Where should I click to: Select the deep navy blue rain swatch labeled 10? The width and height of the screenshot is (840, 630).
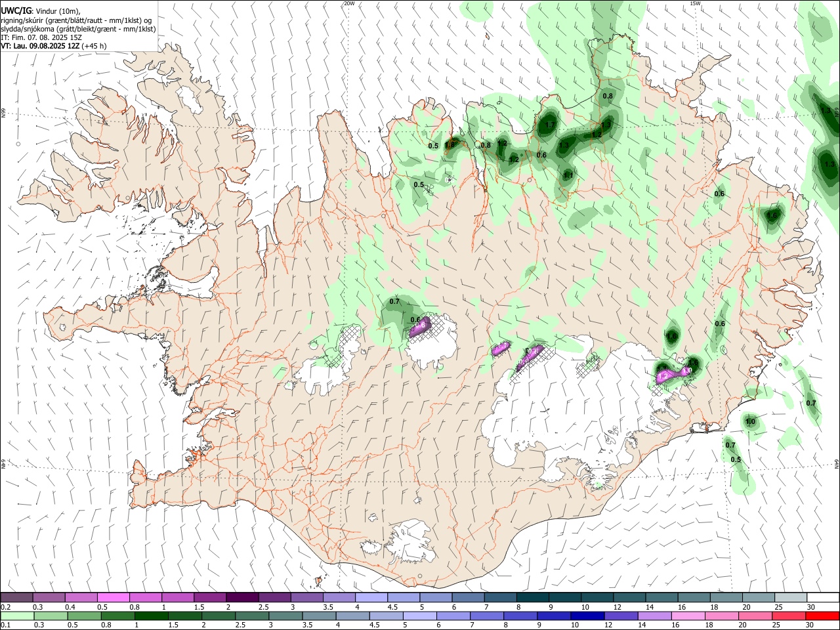tap(587, 616)
